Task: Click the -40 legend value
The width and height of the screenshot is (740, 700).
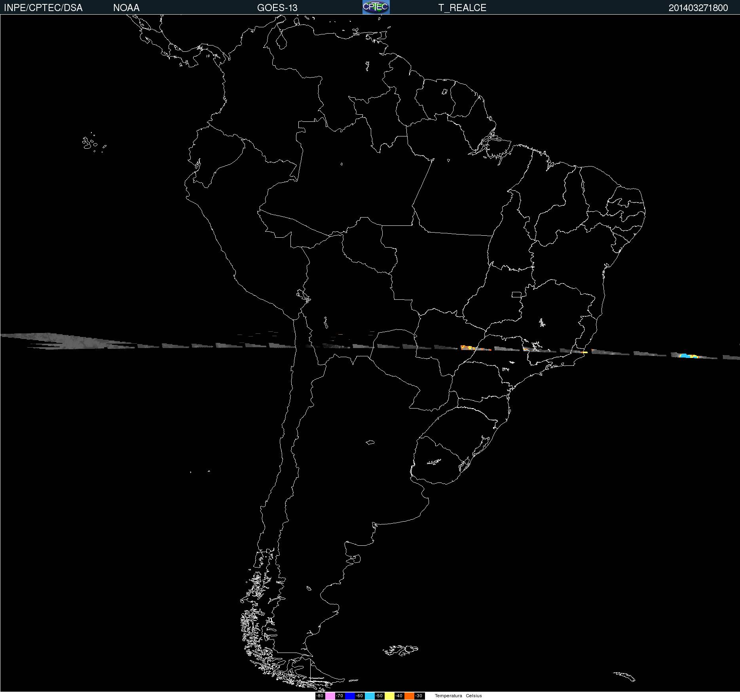Action: 399,696
